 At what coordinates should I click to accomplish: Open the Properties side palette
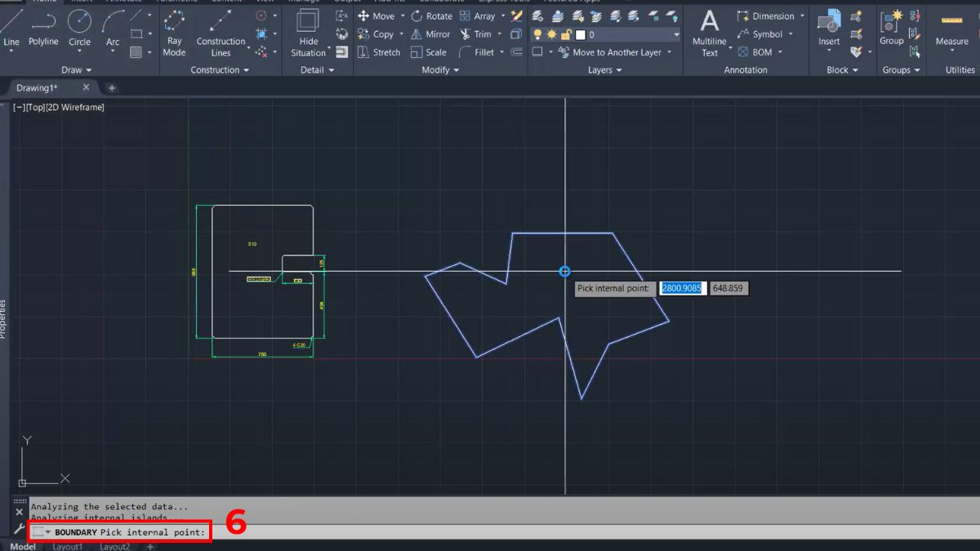click(3, 318)
